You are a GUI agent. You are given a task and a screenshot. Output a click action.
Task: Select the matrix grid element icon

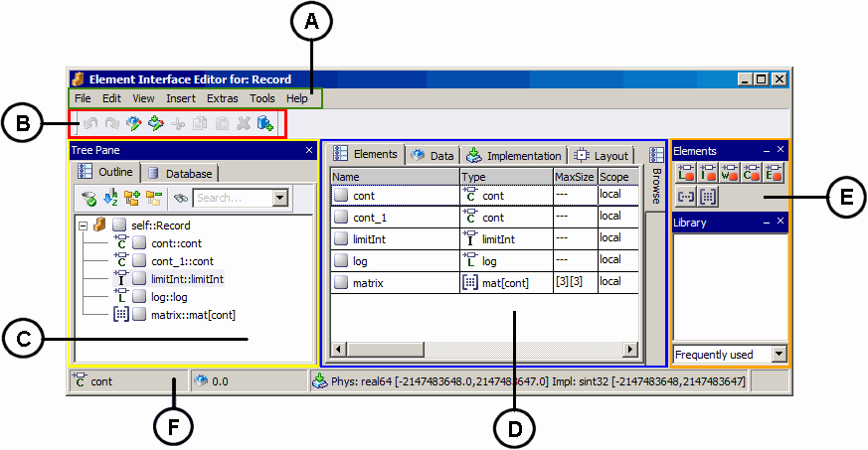(708, 197)
